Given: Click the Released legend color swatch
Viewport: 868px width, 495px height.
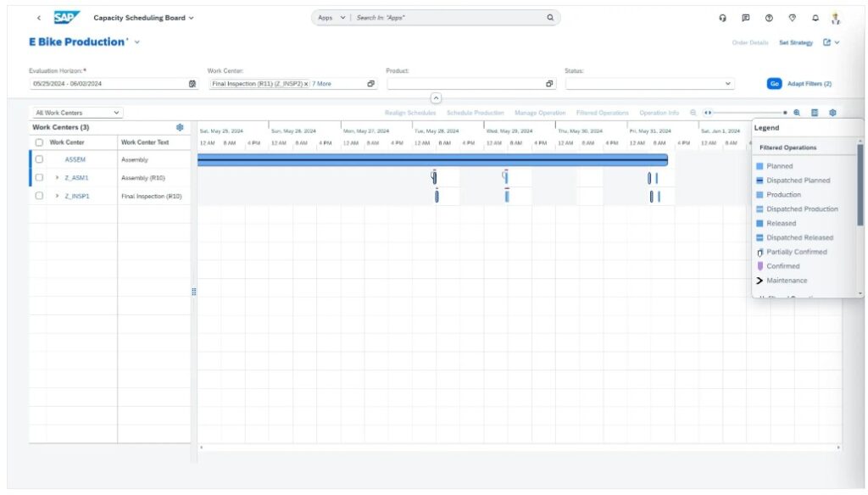Looking at the screenshot, I should coord(759,223).
